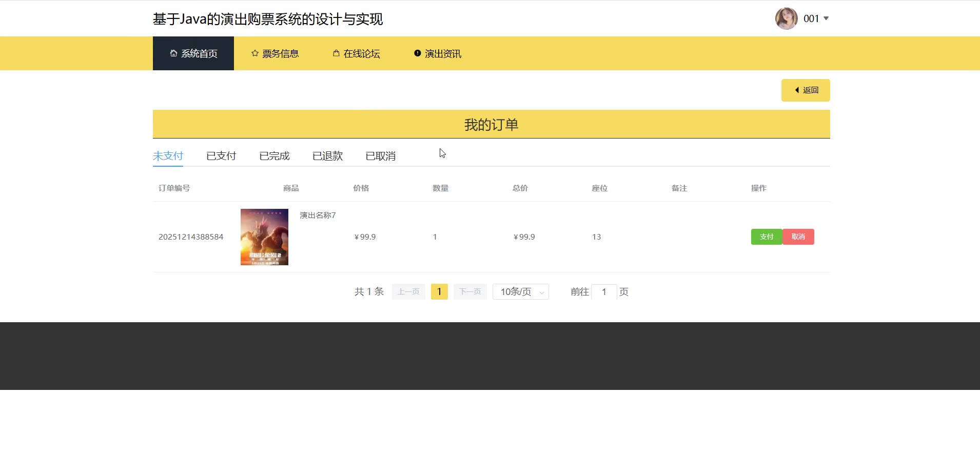Click the bag icon beside 在线论坛
980x471 pixels.
(336, 53)
